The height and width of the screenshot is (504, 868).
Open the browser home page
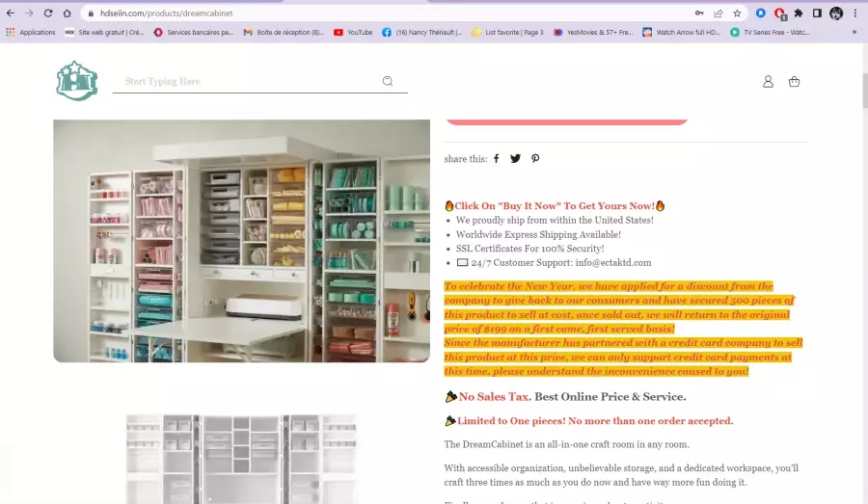click(x=67, y=13)
